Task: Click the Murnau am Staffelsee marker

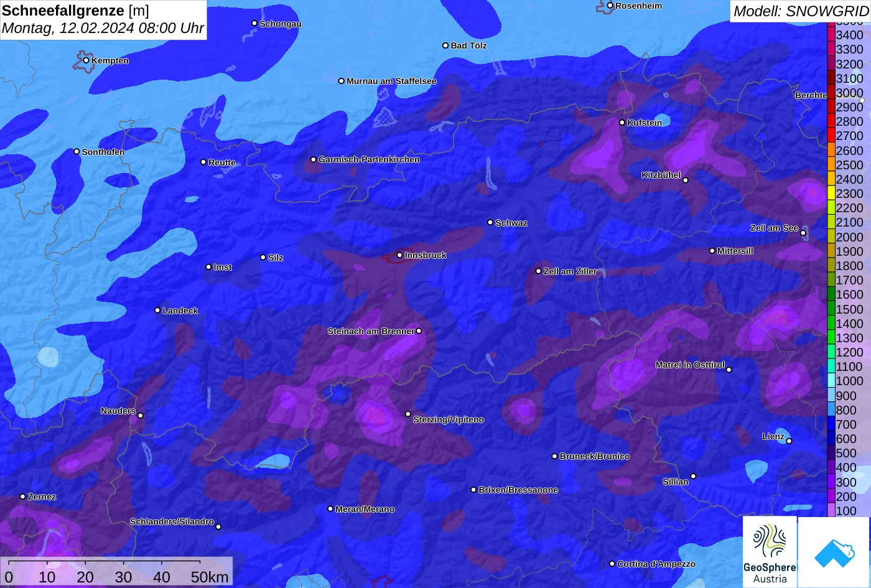Action: 342,81
